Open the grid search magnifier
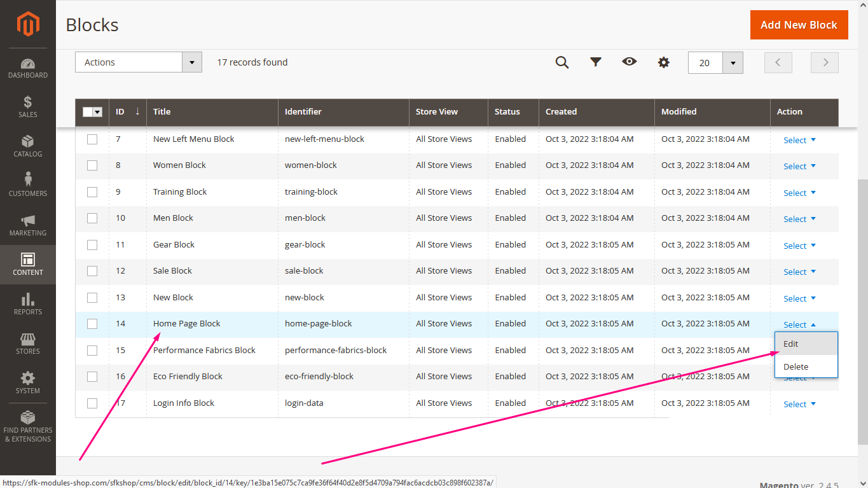The image size is (868, 488). (x=562, y=62)
